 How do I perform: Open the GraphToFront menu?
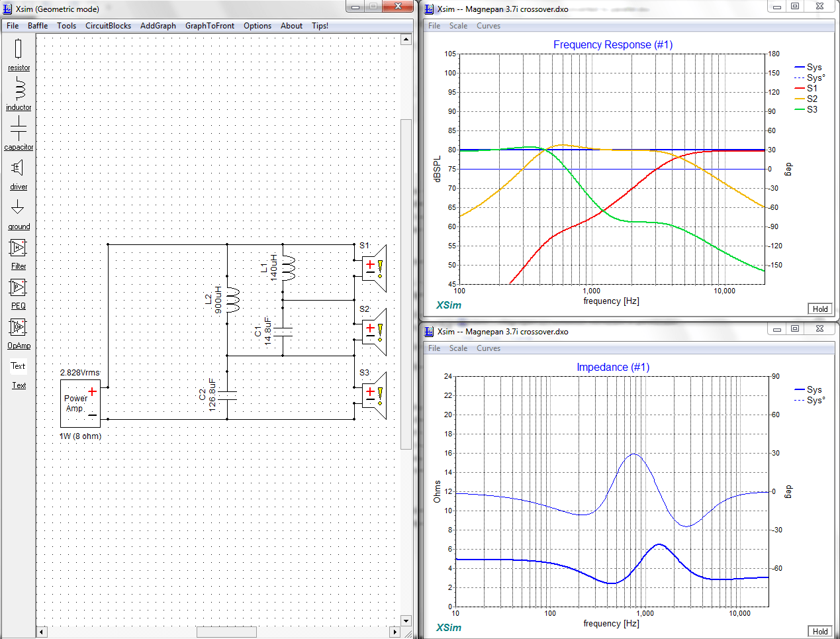210,26
